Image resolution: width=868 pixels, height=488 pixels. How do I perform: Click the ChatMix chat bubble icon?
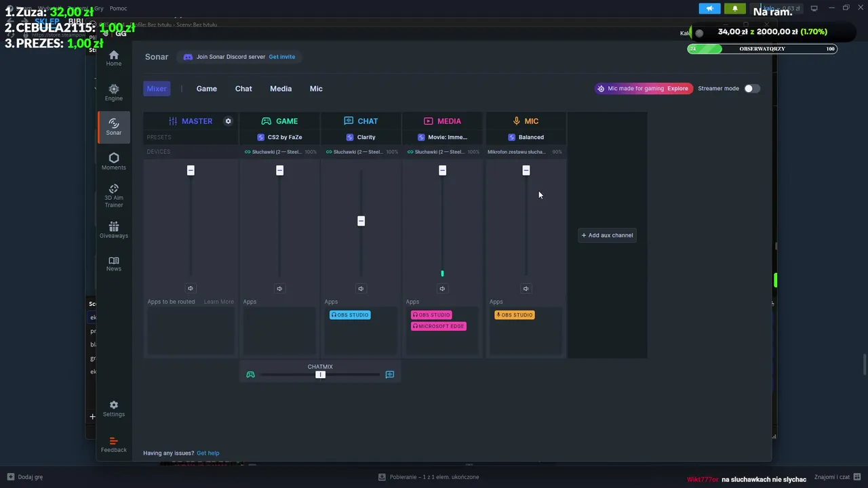390,375
